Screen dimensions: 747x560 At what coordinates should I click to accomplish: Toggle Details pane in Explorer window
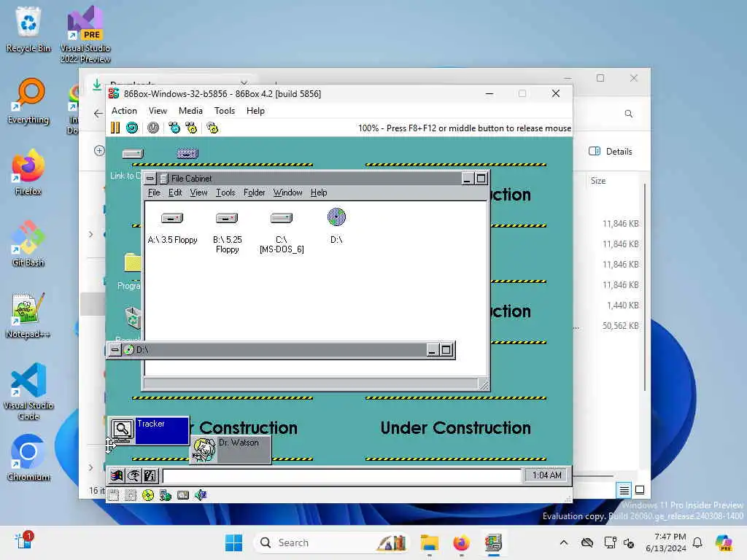(611, 152)
